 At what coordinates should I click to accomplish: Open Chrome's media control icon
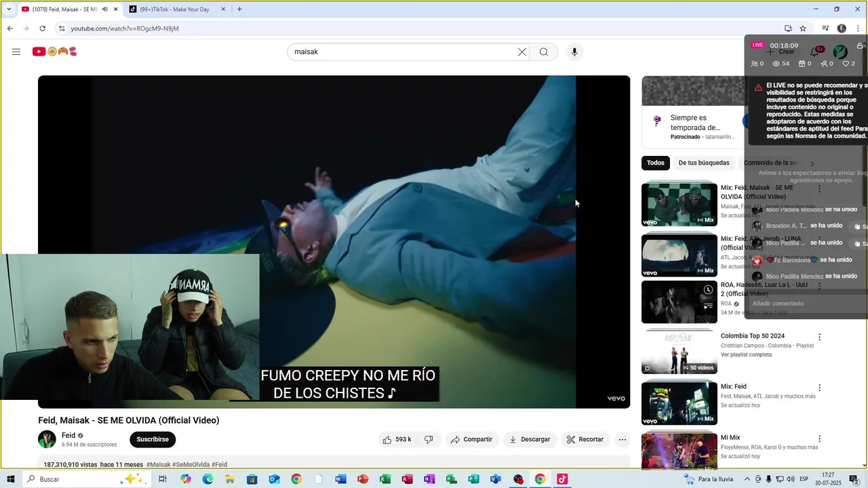pos(825,28)
